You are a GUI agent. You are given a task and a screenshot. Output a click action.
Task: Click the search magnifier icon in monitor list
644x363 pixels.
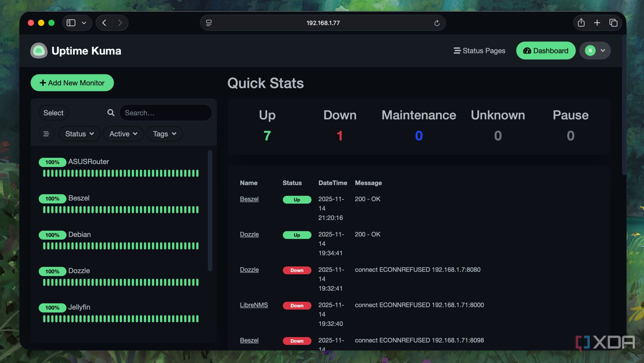pos(111,113)
